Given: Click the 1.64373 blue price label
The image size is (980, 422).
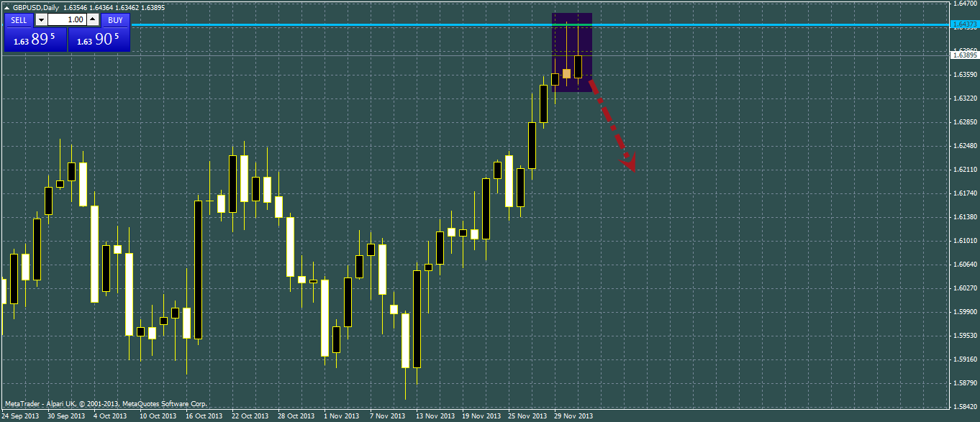Looking at the screenshot, I should pos(964,24).
